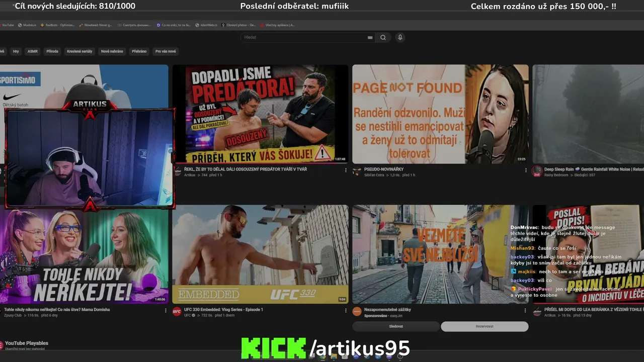
Task: Open the "Co na srdci, to na..." bookmark
Action: tap(173, 25)
